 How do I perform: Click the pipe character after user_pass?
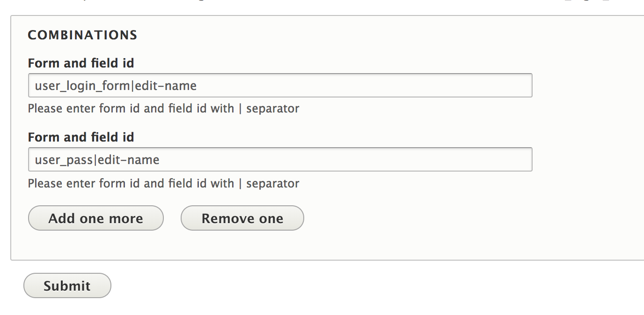[96, 160]
